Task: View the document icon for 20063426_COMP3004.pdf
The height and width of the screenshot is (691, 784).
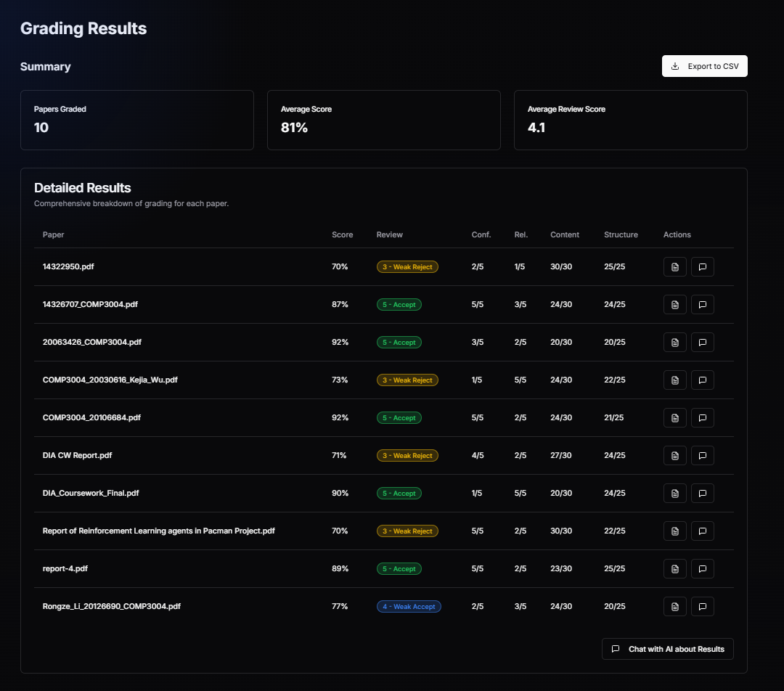Action: click(674, 342)
